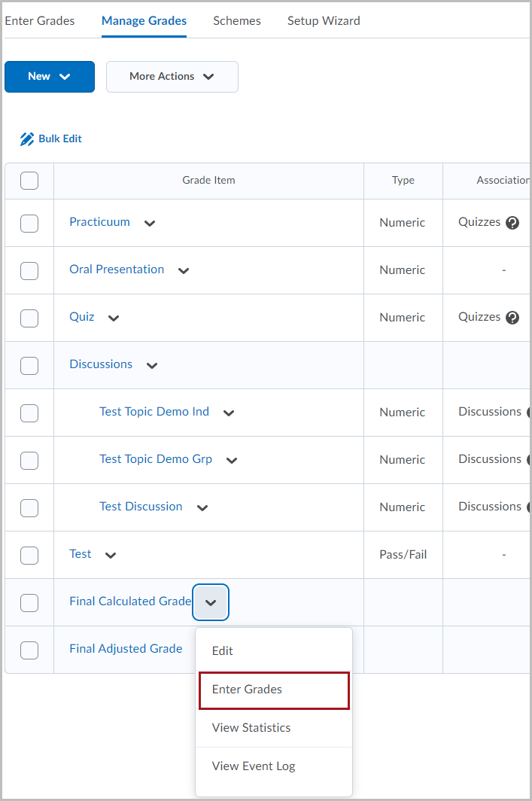Open the Final Calculated Grade link
The height and width of the screenshot is (801, 532).
[130, 602]
